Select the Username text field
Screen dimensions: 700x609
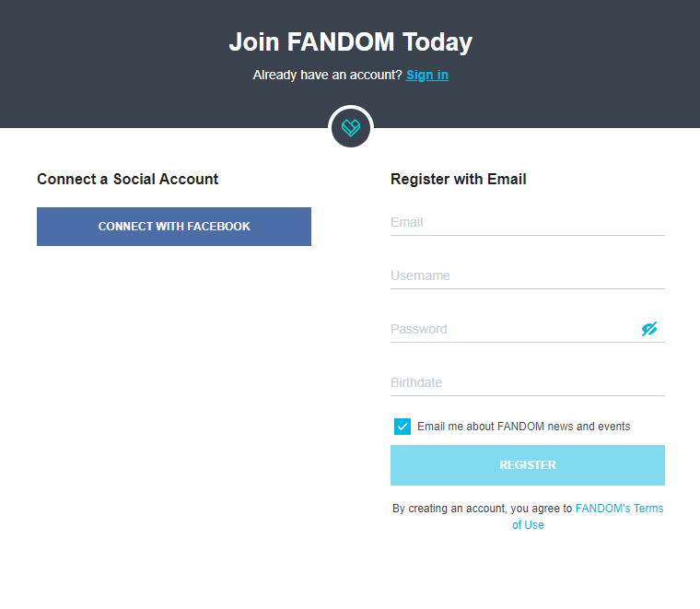pos(527,275)
